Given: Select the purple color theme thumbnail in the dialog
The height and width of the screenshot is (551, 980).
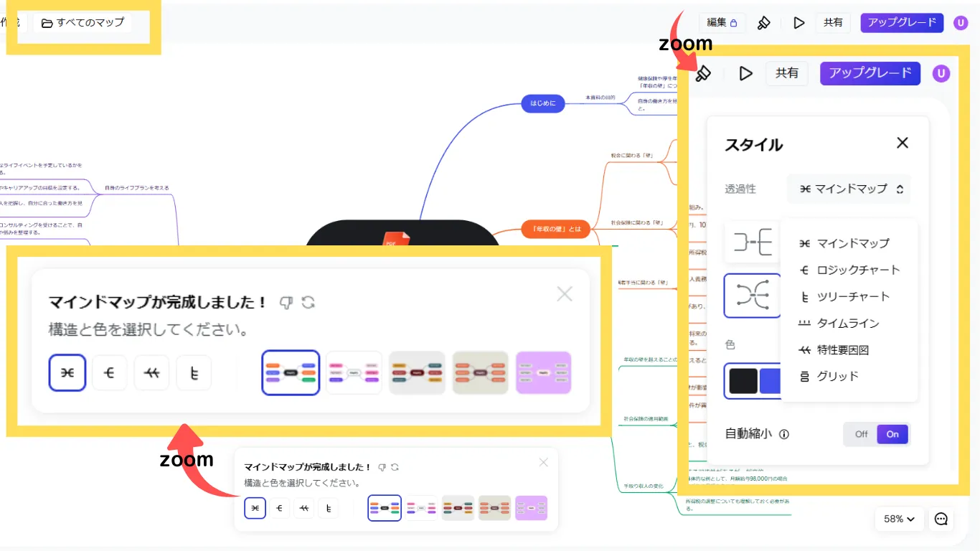Looking at the screenshot, I should pos(543,372).
